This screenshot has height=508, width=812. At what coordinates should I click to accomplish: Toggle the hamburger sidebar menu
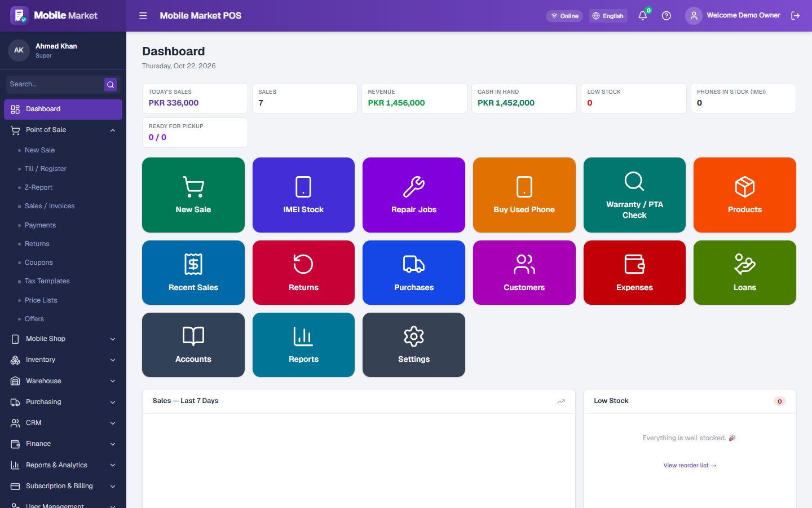(x=143, y=16)
